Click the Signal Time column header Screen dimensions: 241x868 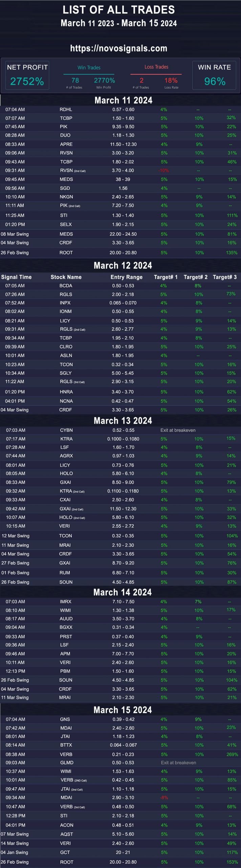coord(16,277)
